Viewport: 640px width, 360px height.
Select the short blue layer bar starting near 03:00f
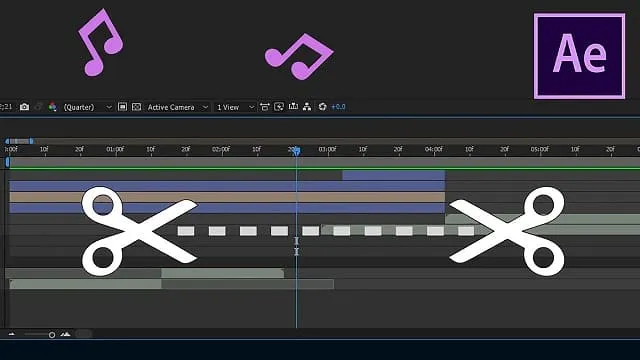point(393,176)
